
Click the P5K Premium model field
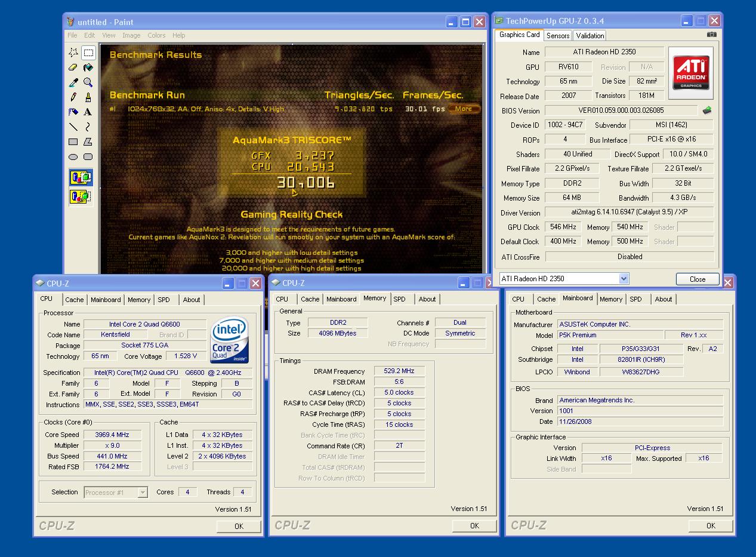click(x=610, y=335)
